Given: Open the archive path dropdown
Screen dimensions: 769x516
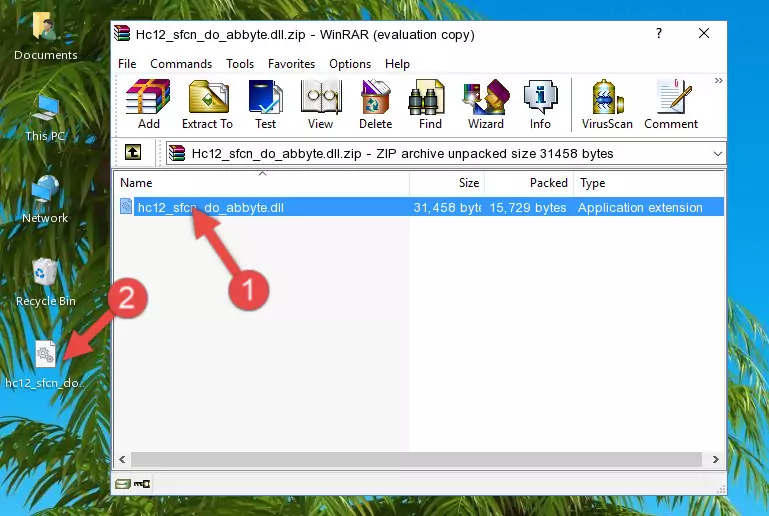Looking at the screenshot, I should point(718,154).
